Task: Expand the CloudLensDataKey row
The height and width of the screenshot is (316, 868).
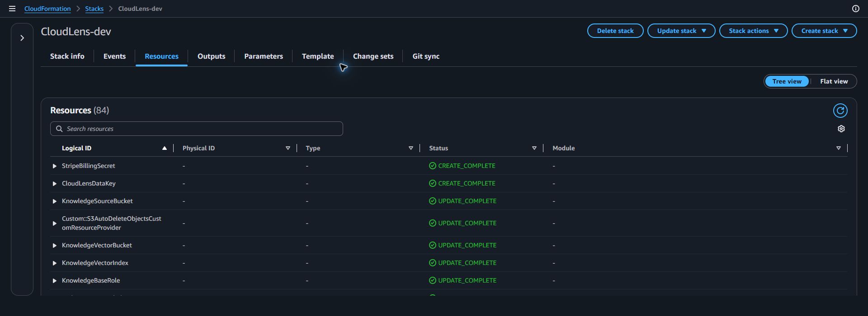Action: click(55, 184)
